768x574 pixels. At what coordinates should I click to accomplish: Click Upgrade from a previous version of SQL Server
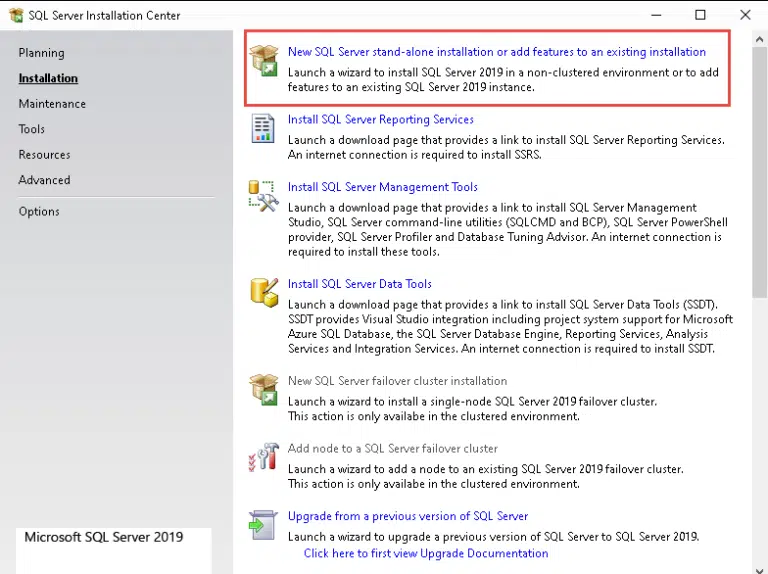(x=408, y=516)
